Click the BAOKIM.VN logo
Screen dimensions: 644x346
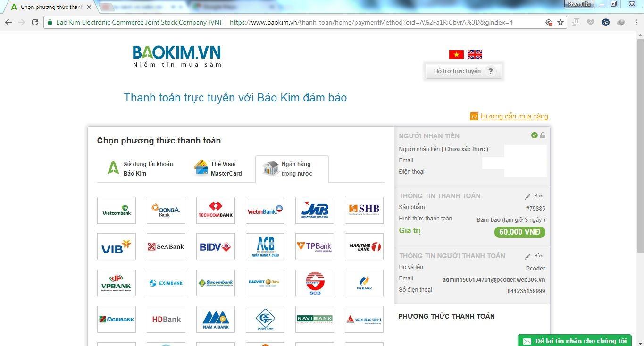click(177, 56)
